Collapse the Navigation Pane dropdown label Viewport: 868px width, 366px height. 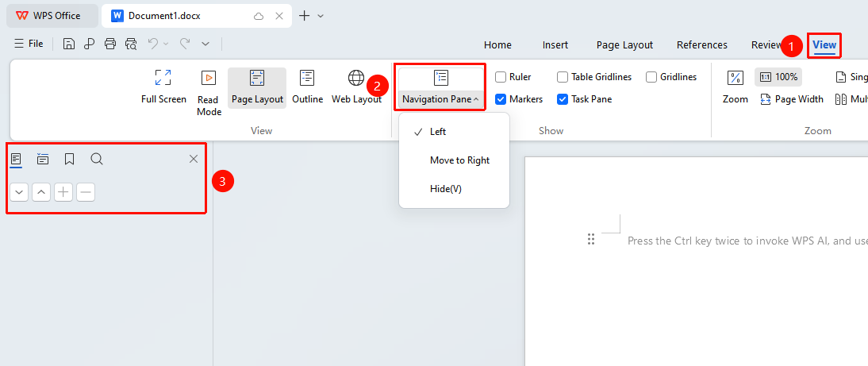(441, 100)
